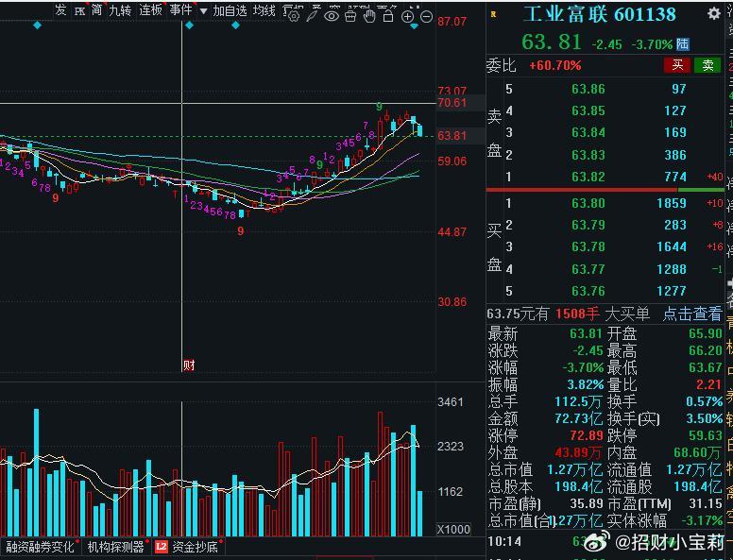Click the 70.61 crosshair price label

point(452,103)
